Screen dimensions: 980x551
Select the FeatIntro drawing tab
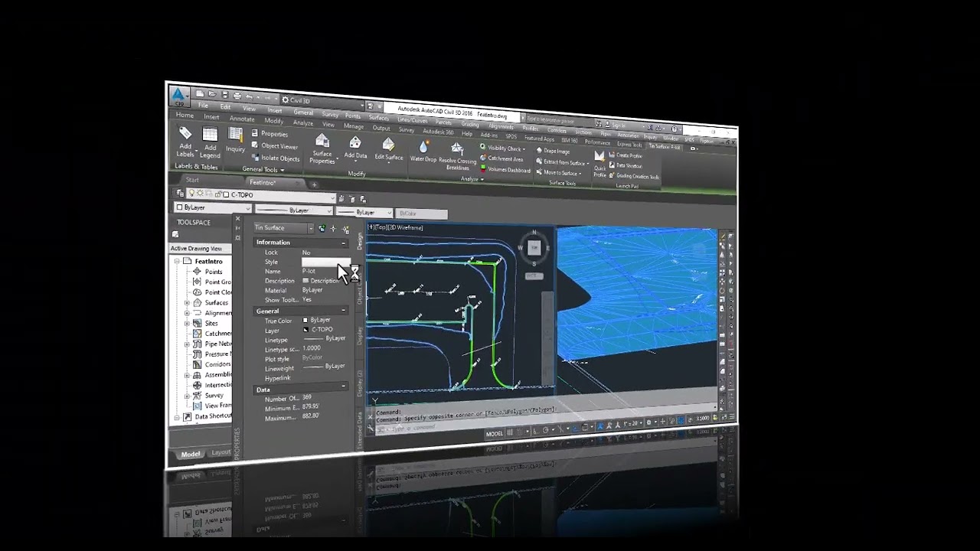[263, 183]
